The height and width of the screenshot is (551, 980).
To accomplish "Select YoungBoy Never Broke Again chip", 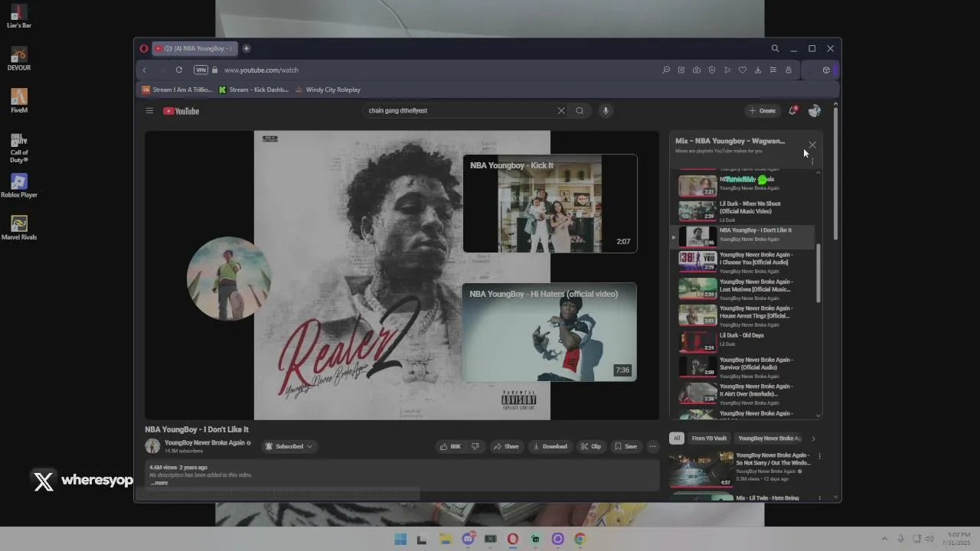I will [x=769, y=439].
